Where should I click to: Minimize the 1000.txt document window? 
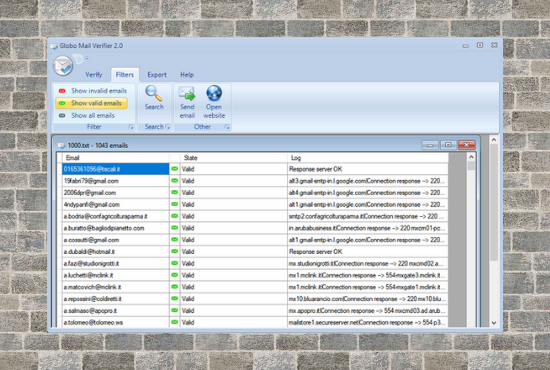[x=430, y=145]
